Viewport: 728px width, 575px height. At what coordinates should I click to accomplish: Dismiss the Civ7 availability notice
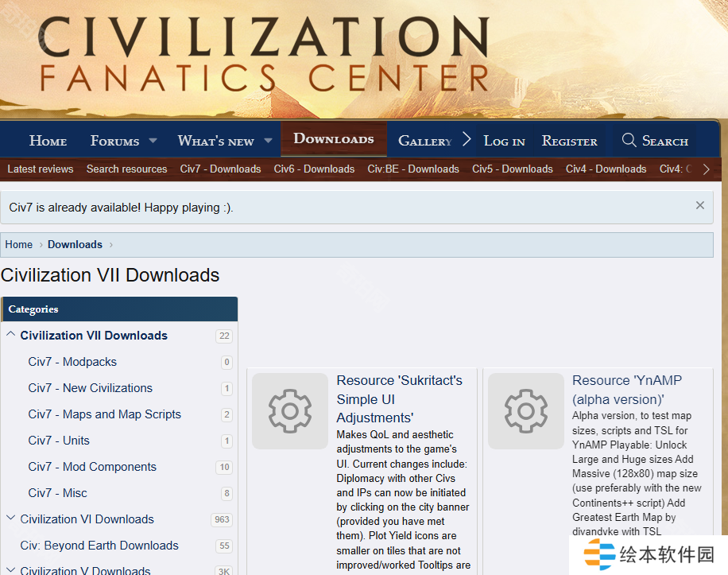[x=699, y=205]
